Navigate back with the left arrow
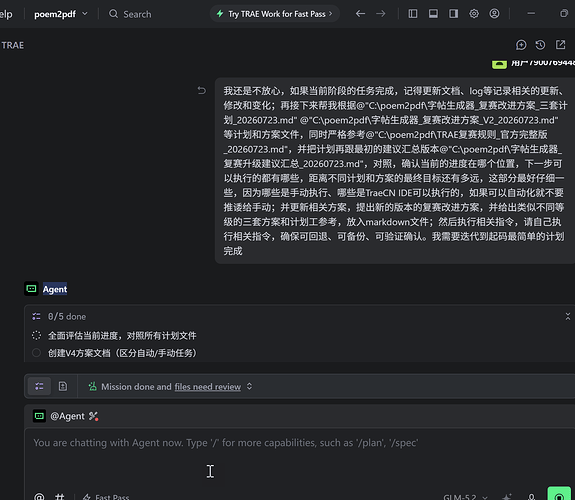Image resolution: width=575 pixels, height=500 pixels. pos(360,14)
